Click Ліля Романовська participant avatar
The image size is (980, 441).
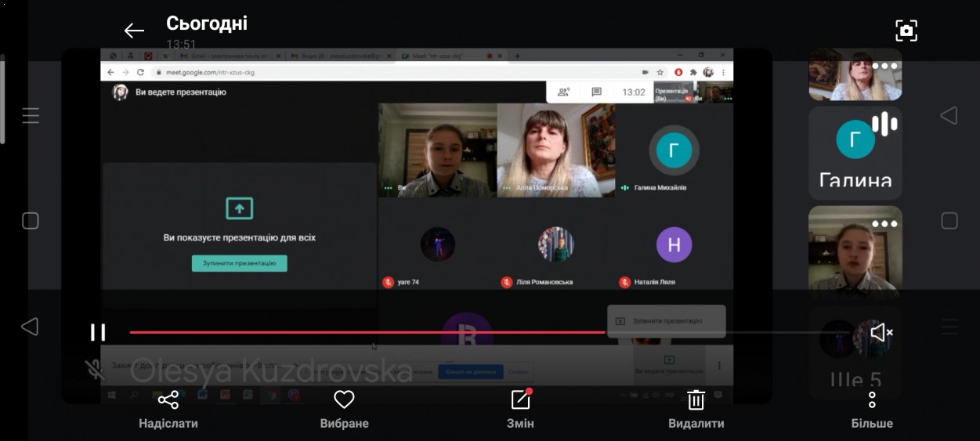(556, 244)
